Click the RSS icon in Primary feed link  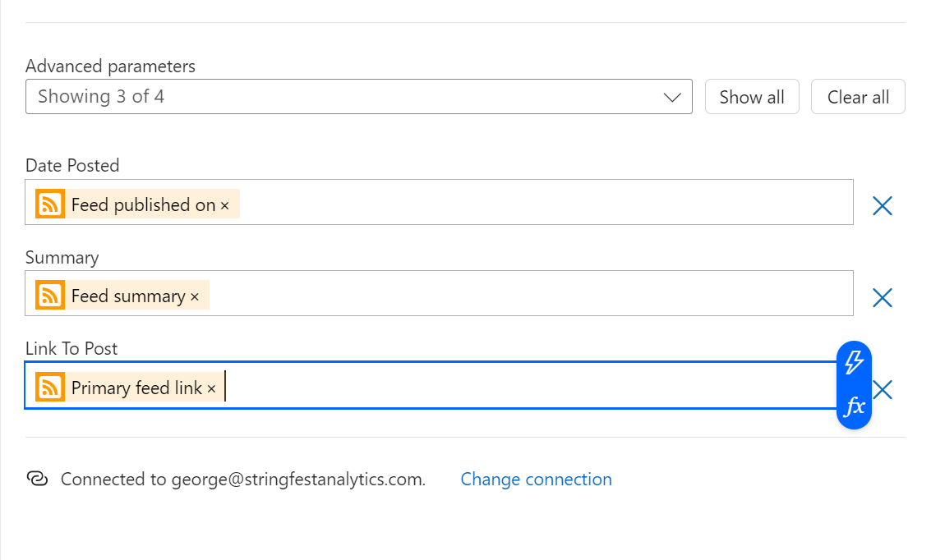click(50, 388)
